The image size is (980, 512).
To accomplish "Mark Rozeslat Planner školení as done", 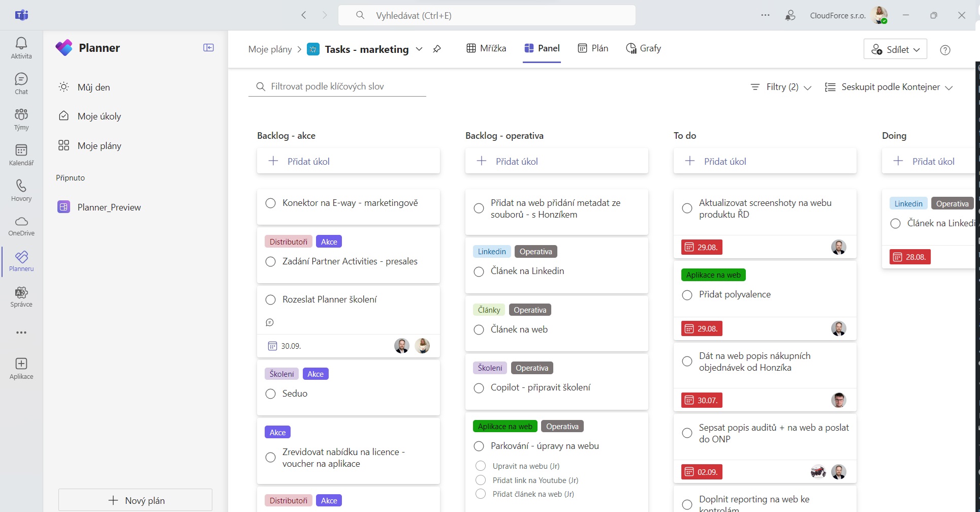I will [x=271, y=300].
